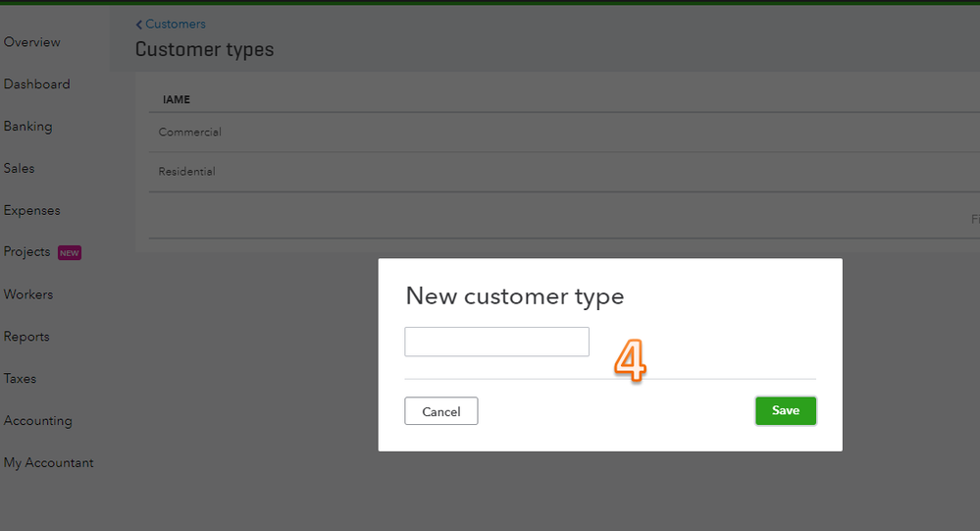Select Accounting from the left navigation

tap(38, 421)
